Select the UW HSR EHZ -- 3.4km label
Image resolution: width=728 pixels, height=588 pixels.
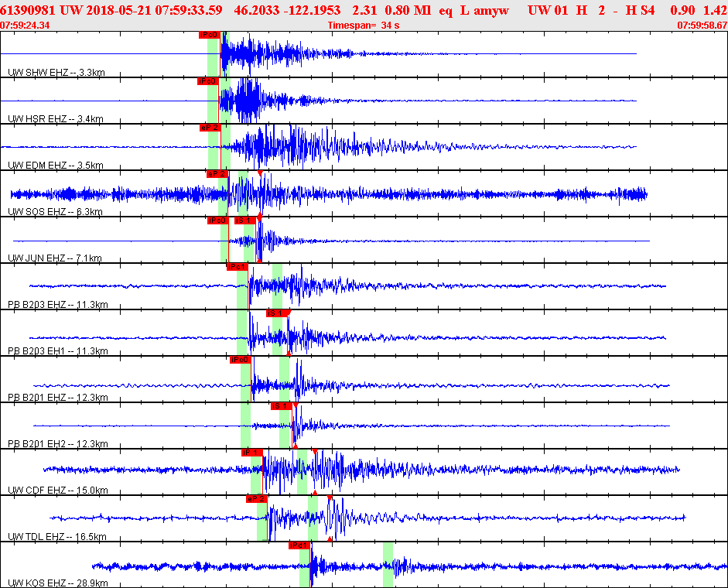(56, 119)
